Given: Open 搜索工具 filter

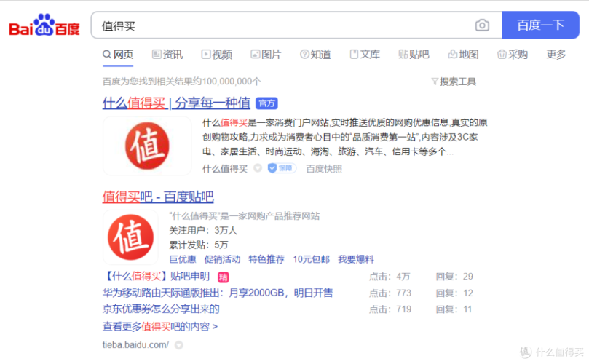Looking at the screenshot, I should 454,82.
